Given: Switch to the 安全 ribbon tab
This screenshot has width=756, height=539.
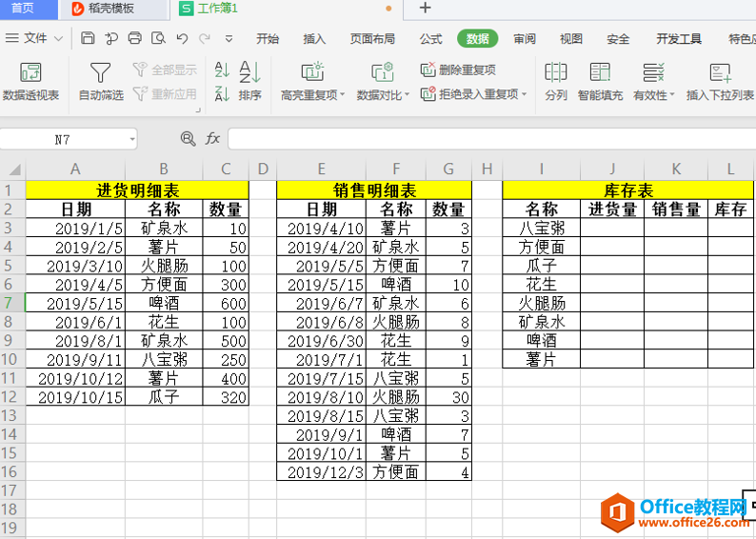Looking at the screenshot, I should coord(618,39).
